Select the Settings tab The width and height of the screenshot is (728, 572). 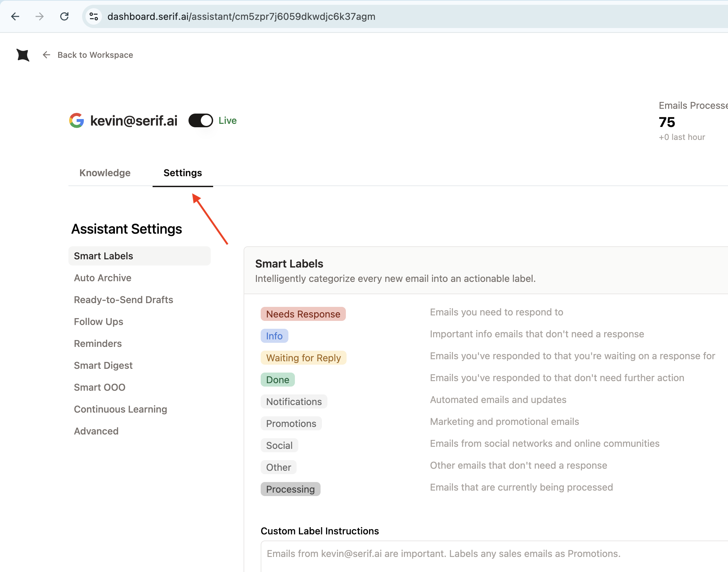tap(183, 173)
